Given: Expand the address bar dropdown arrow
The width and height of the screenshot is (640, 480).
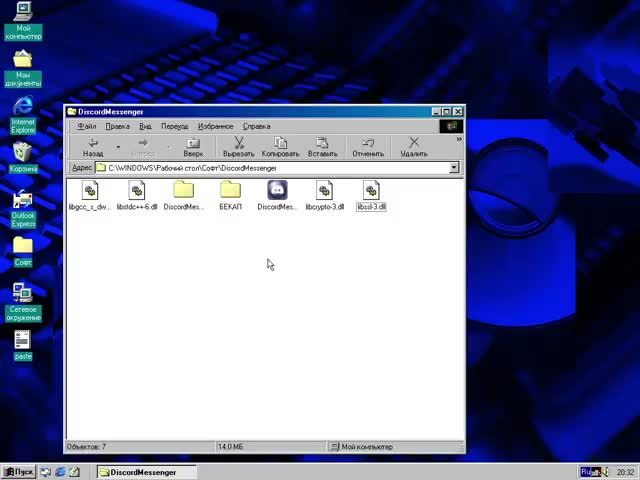Looking at the screenshot, I should [x=454, y=168].
